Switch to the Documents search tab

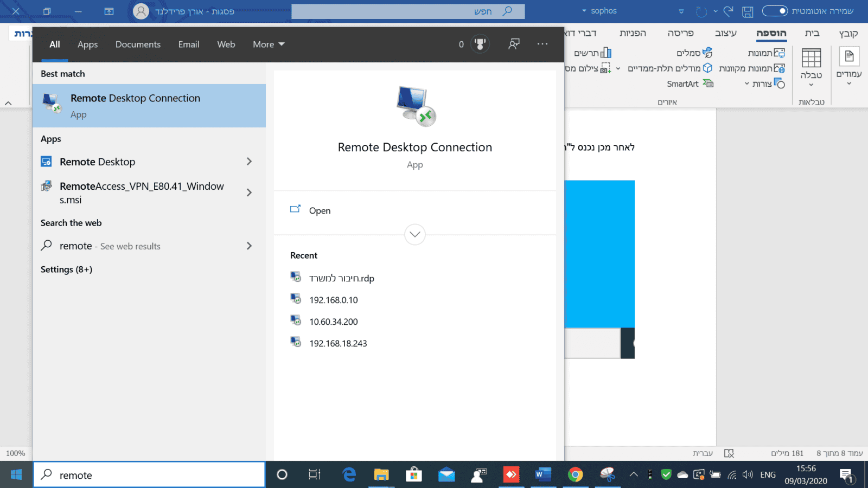pyautogui.click(x=138, y=44)
